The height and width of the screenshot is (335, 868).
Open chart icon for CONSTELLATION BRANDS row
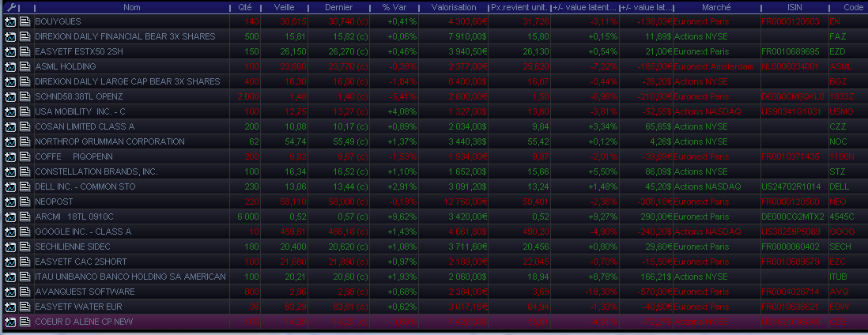point(10,171)
